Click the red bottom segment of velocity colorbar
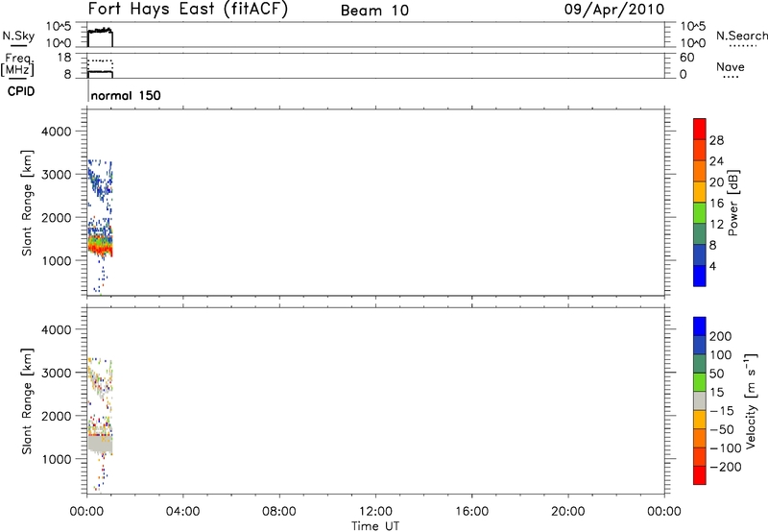 (x=700, y=475)
